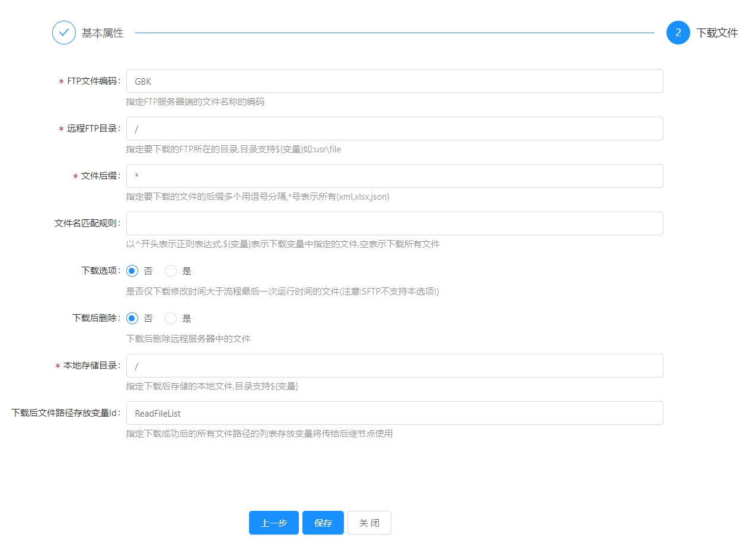Image resolution: width=756 pixels, height=547 pixels.
Task: Click the 本地存储目录 input field
Action: point(394,366)
